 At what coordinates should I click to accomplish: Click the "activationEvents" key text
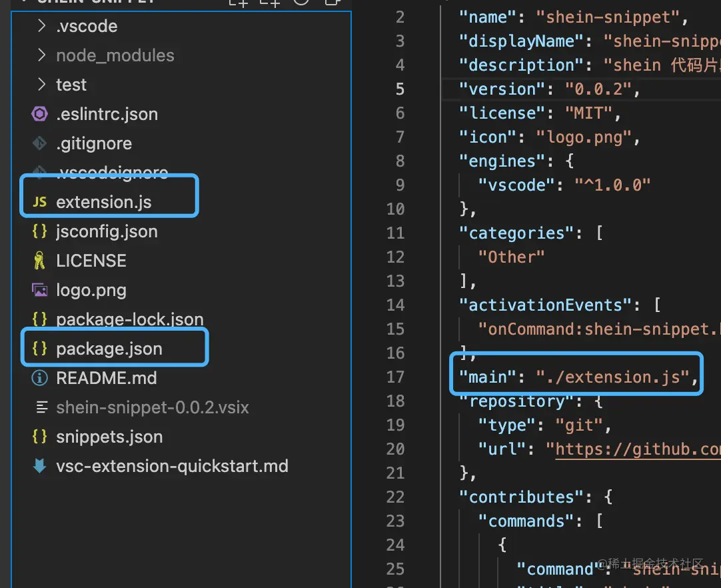pos(545,305)
